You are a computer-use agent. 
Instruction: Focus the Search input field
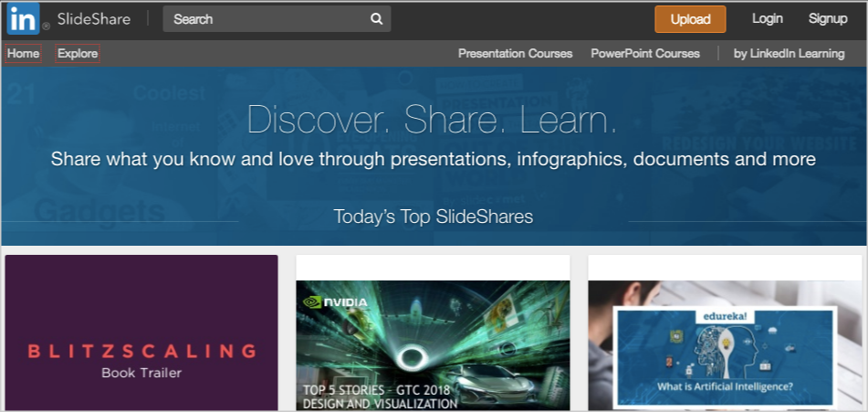[x=277, y=19]
